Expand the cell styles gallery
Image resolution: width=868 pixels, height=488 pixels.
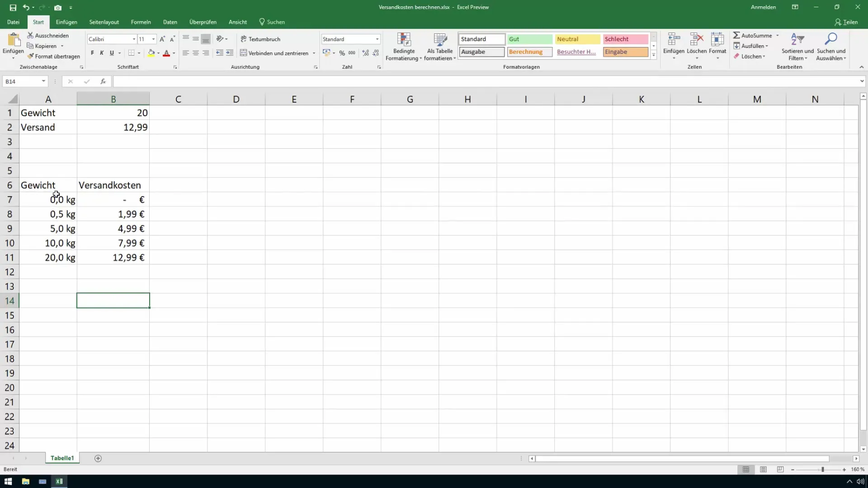click(x=654, y=55)
